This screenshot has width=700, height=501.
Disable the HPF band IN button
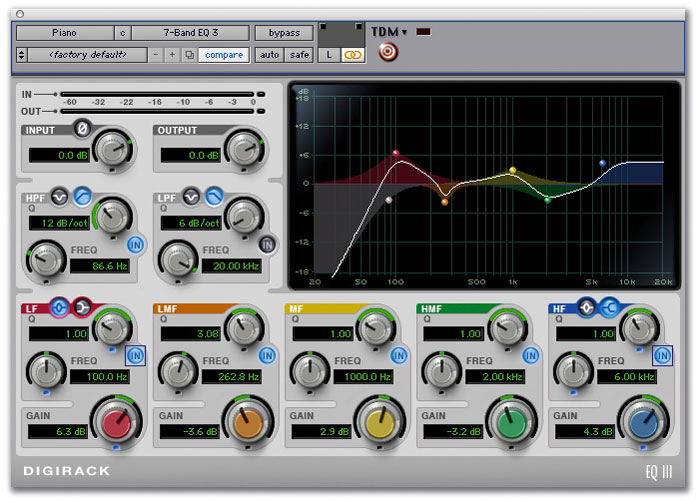pyautogui.click(x=133, y=243)
